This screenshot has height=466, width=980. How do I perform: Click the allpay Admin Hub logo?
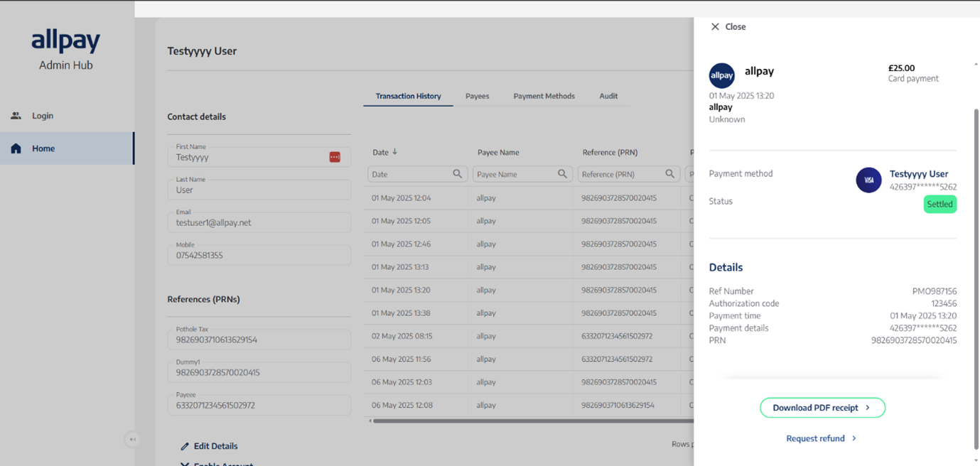tap(66, 50)
